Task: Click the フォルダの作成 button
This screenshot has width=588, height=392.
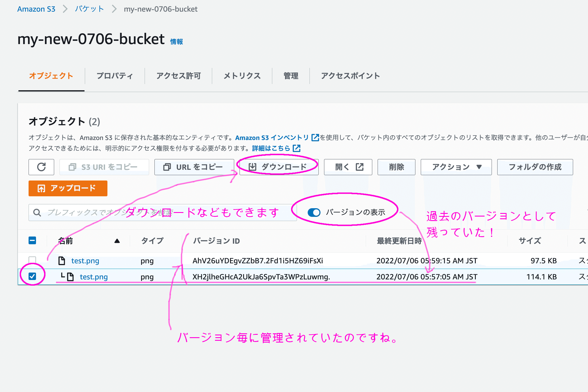Action: pyautogui.click(x=535, y=167)
